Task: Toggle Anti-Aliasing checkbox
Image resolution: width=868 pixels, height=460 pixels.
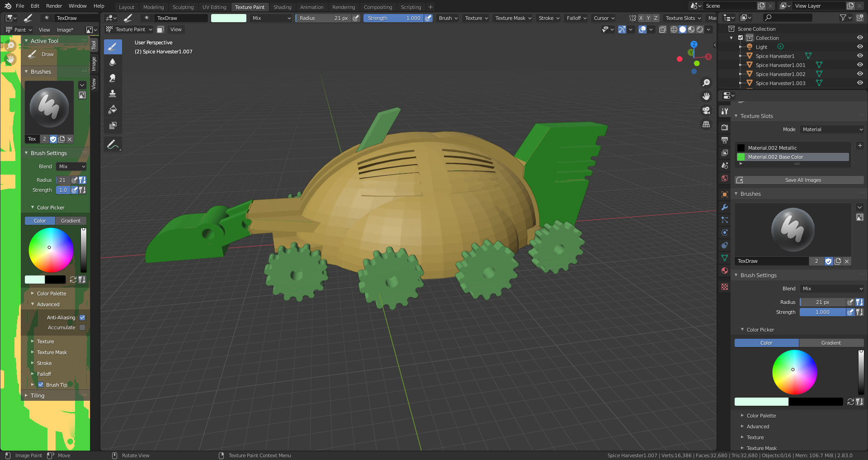Action: tap(82, 318)
